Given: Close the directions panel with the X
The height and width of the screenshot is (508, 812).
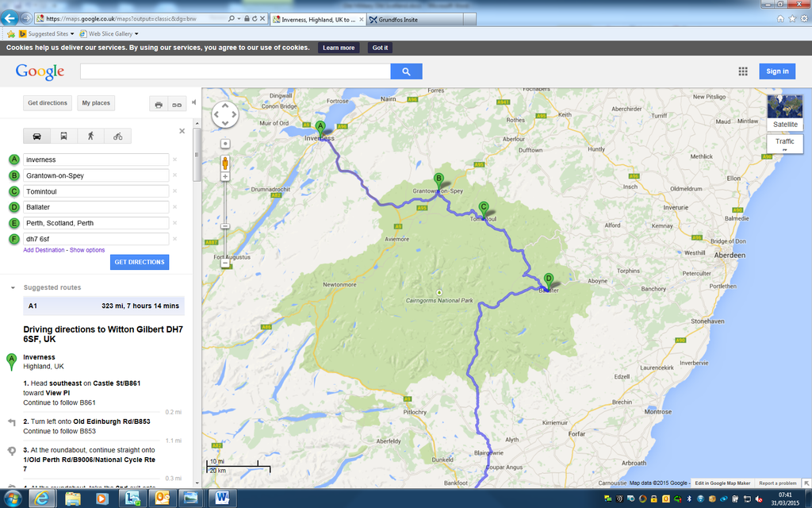Looking at the screenshot, I should click(x=182, y=131).
